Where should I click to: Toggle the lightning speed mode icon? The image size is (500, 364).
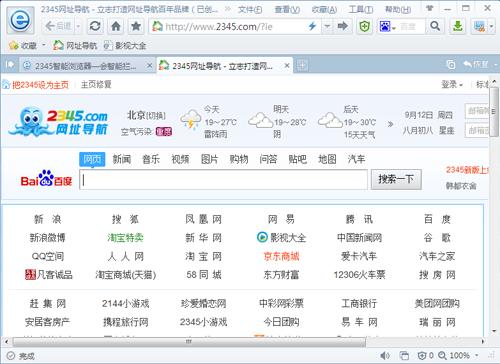coord(312,26)
